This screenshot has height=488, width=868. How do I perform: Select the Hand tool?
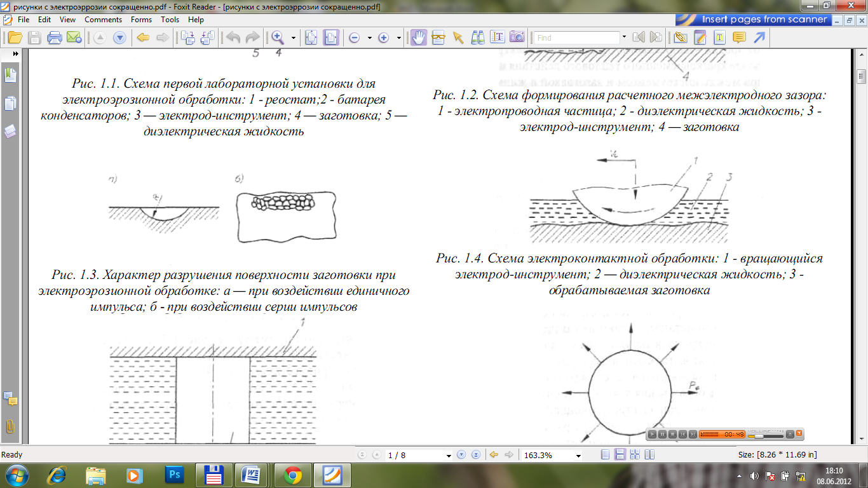point(418,37)
